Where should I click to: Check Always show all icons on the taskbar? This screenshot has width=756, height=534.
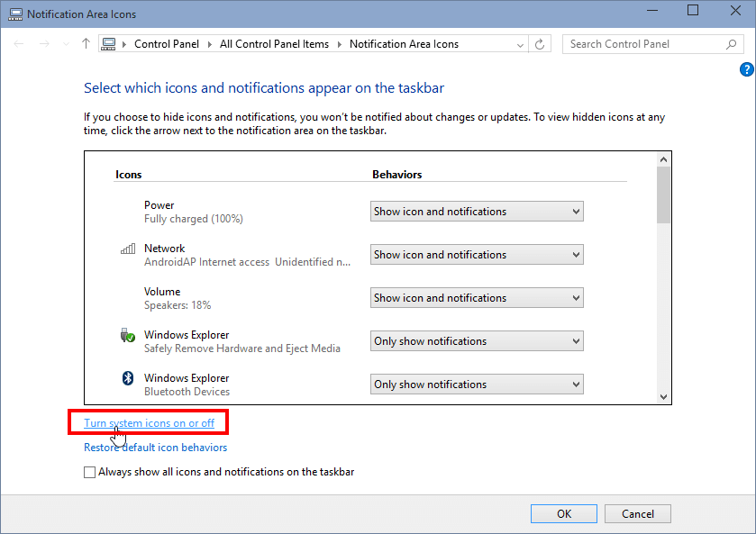click(x=90, y=472)
